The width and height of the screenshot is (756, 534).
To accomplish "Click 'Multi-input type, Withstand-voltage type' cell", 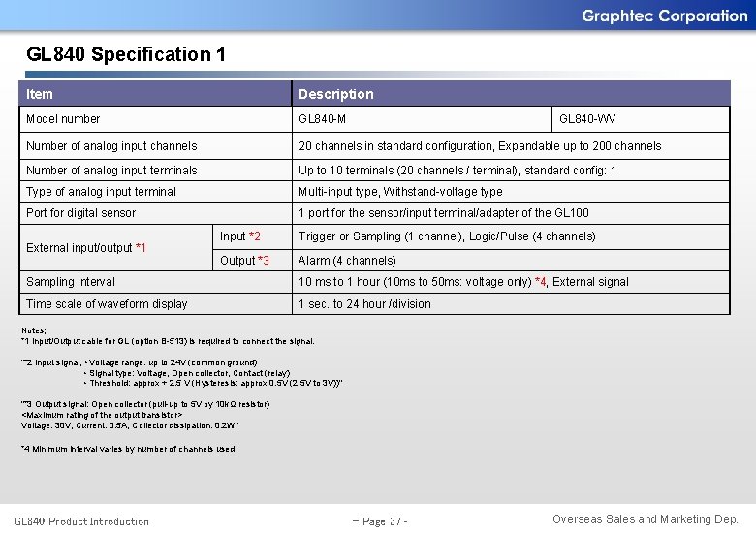I will point(511,191).
